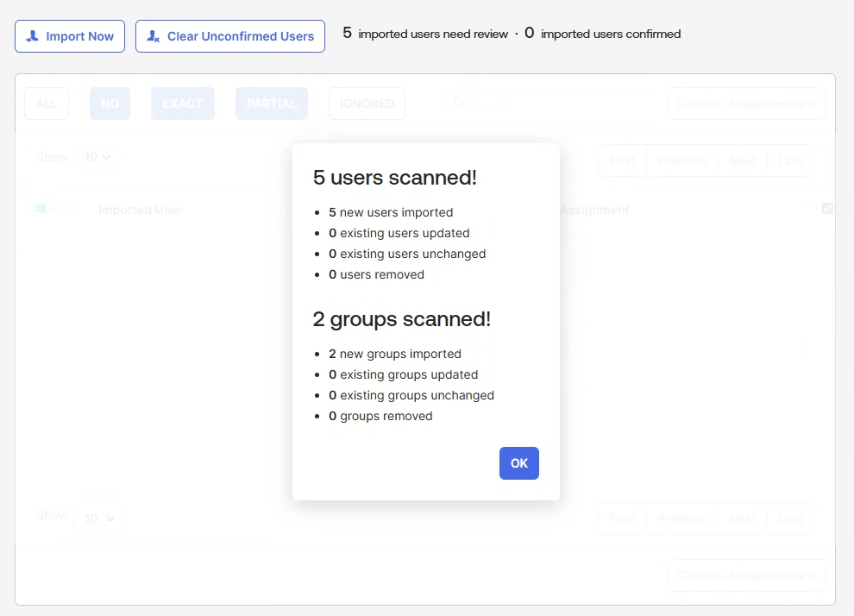Go to Last page in bottom pagination
The width and height of the screenshot is (854, 616).
[790, 519]
